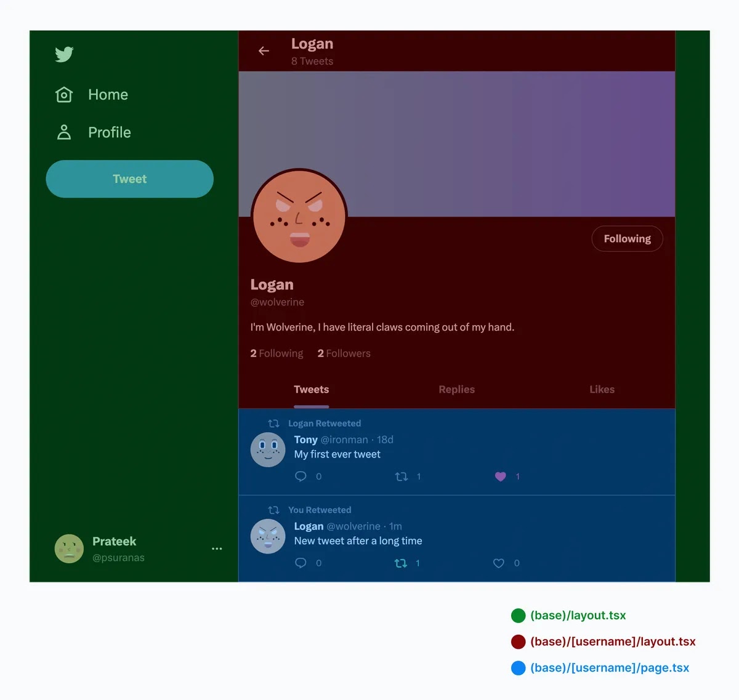This screenshot has height=700, width=739.
Task: Click reply icon on 'New tweet after a long time'
Action: 301,563
